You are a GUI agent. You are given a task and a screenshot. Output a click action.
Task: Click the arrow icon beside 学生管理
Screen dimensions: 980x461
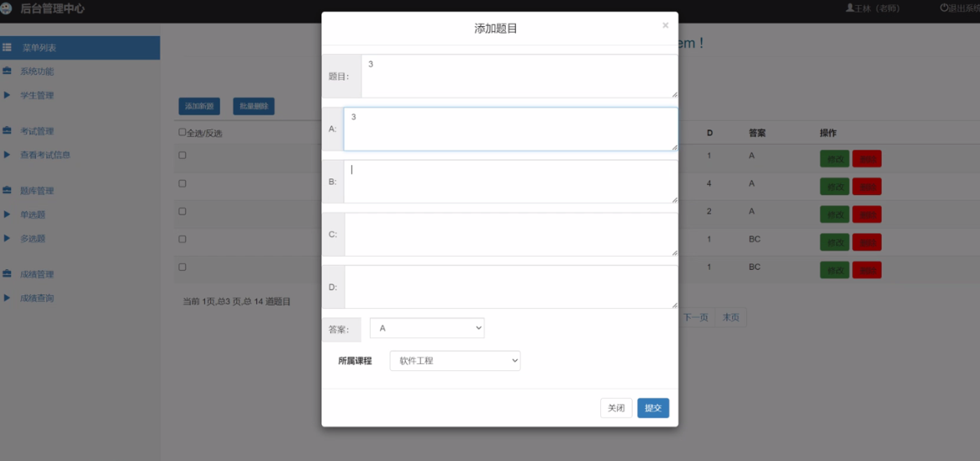click(7, 95)
